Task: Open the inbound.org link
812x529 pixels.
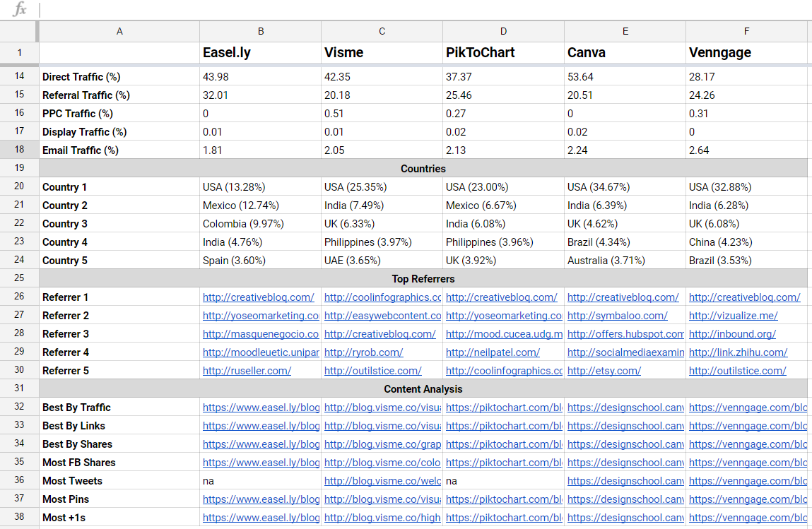Action: (732, 334)
